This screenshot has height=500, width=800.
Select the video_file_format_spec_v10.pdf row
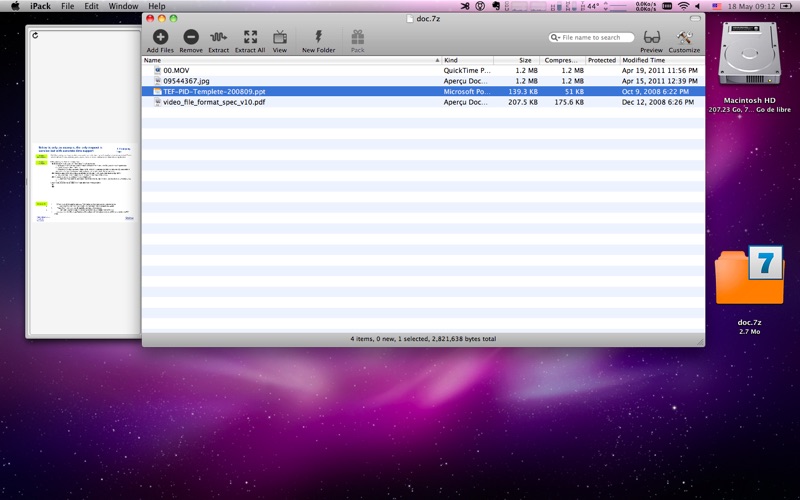click(423, 102)
